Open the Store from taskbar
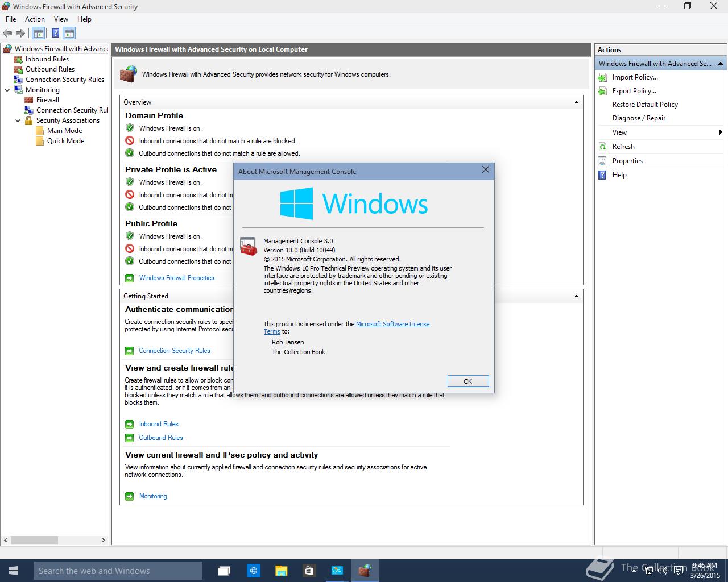The height and width of the screenshot is (582, 728). [x=309, y=571]
